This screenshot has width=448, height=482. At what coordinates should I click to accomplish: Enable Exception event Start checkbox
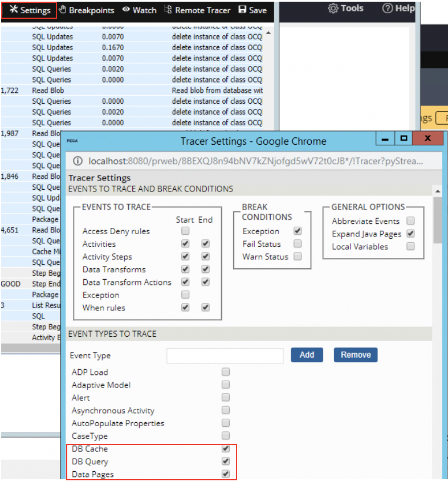(x=185, y=295)
